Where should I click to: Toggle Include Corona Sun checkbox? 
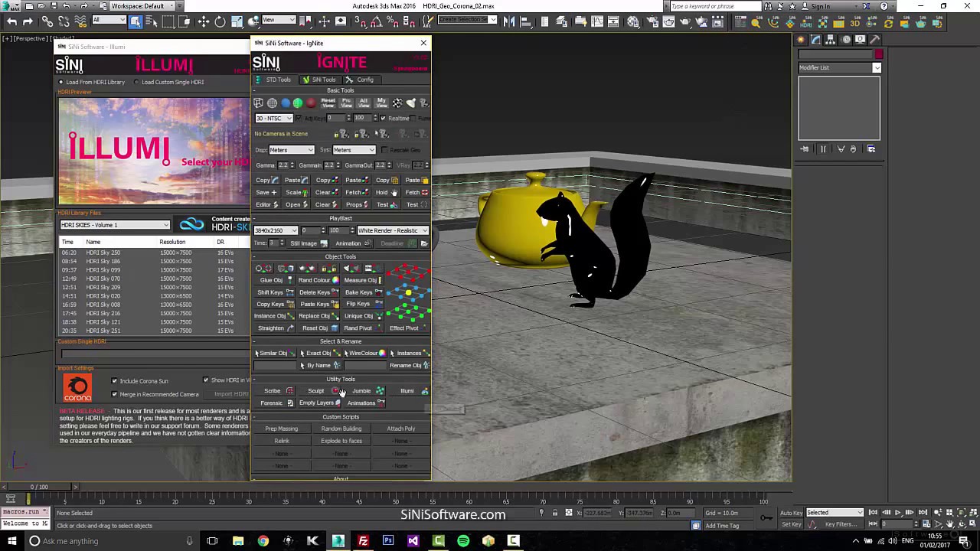pos(115,381)
